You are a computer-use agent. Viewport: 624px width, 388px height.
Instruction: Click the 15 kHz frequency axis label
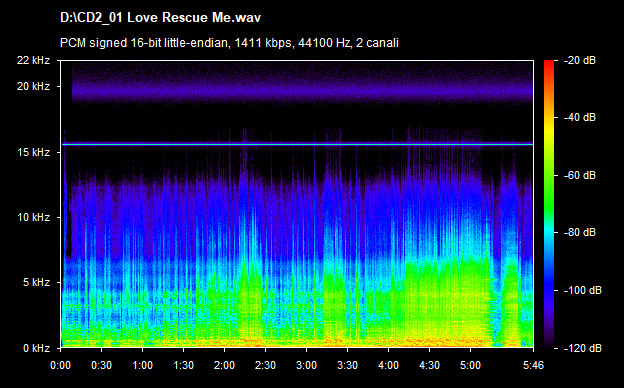pyautogui.click(x=33, y=152)
